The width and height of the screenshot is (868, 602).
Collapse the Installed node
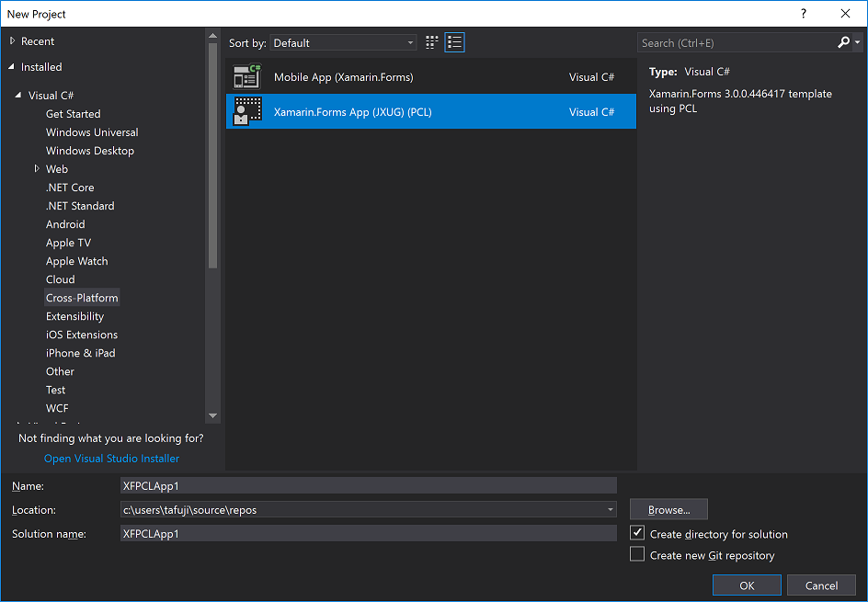click(x=12, y=67)
